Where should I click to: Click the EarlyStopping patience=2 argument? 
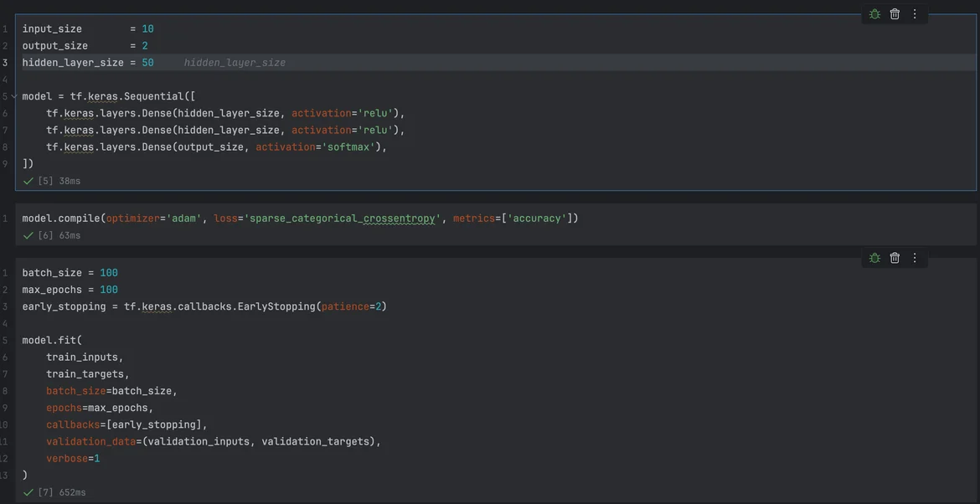click(352, 306)
